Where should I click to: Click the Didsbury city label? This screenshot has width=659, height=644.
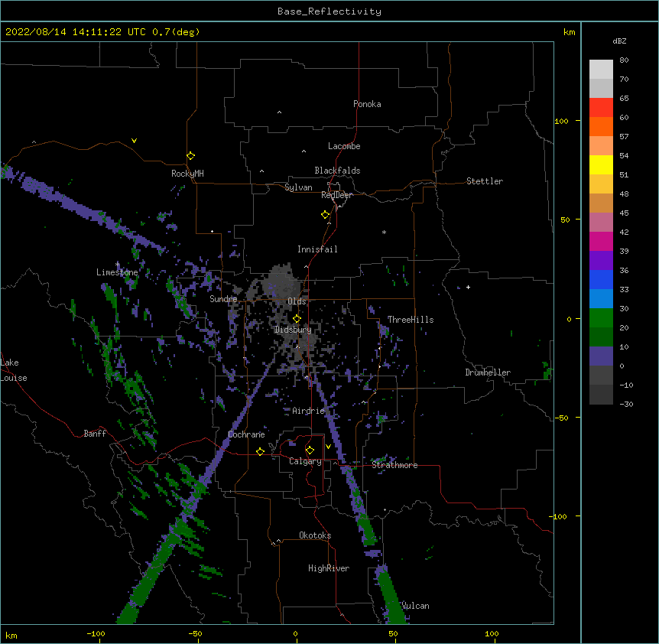click(x=293, y=330)
